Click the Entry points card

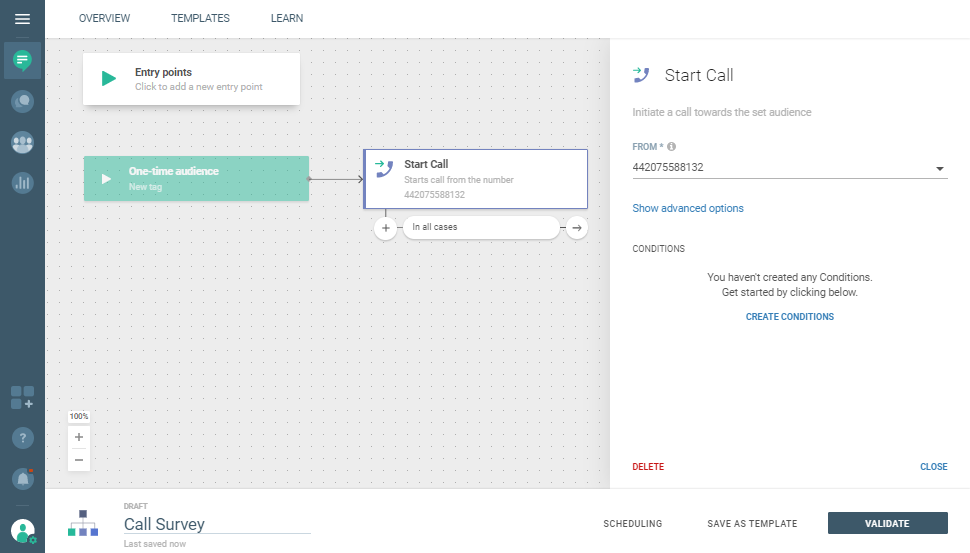point(191,79)
